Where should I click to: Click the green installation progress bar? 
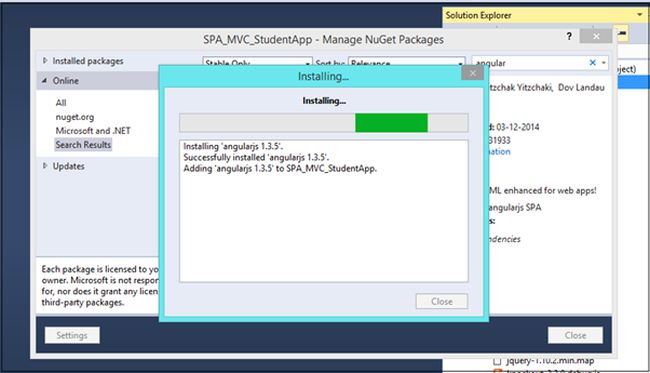391,123
